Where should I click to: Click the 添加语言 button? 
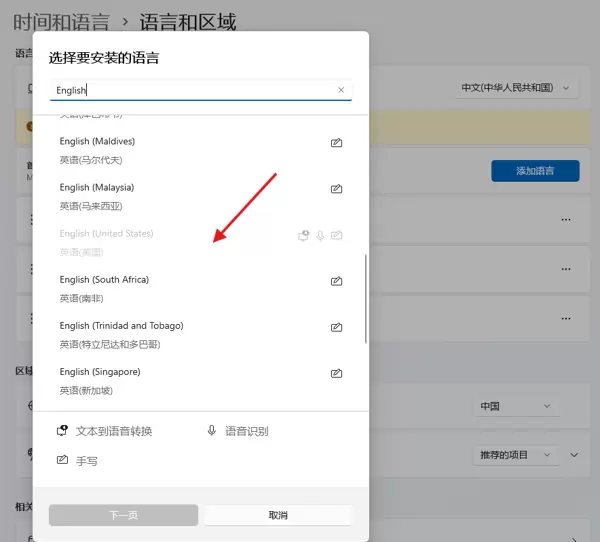tap(535, 171)
